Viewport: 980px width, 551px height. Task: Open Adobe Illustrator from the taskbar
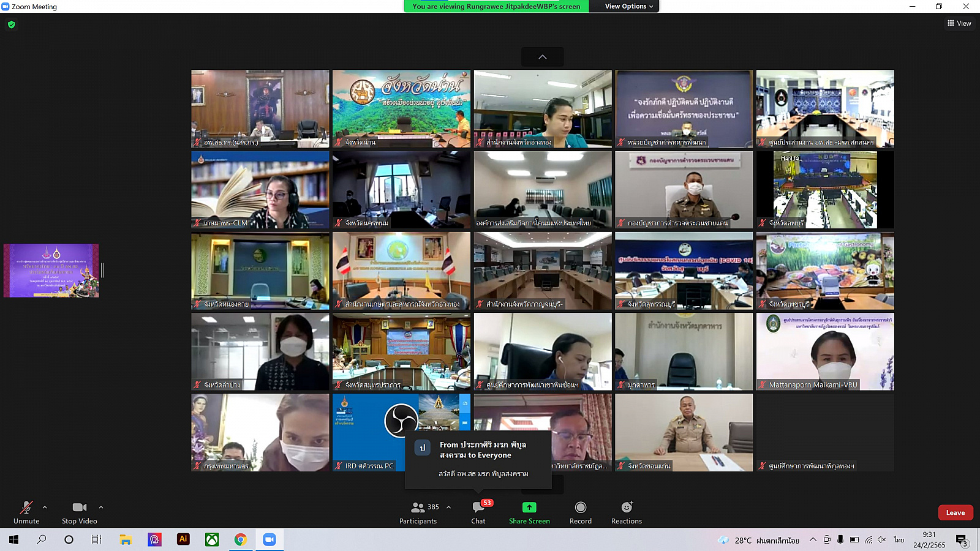tap(183, 539)
